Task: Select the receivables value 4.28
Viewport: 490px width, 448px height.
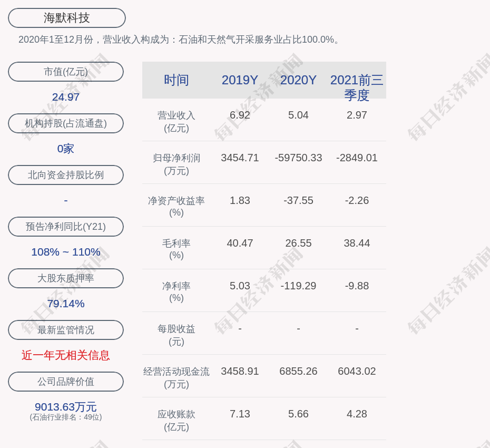Action: (x=357, y=414)
